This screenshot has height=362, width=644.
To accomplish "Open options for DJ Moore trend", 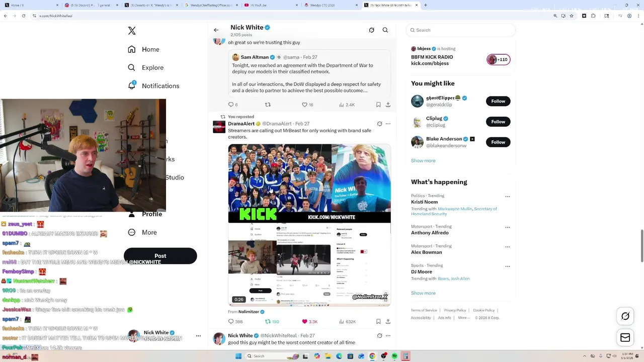I will pyautogui.click(x=507, y=266).
